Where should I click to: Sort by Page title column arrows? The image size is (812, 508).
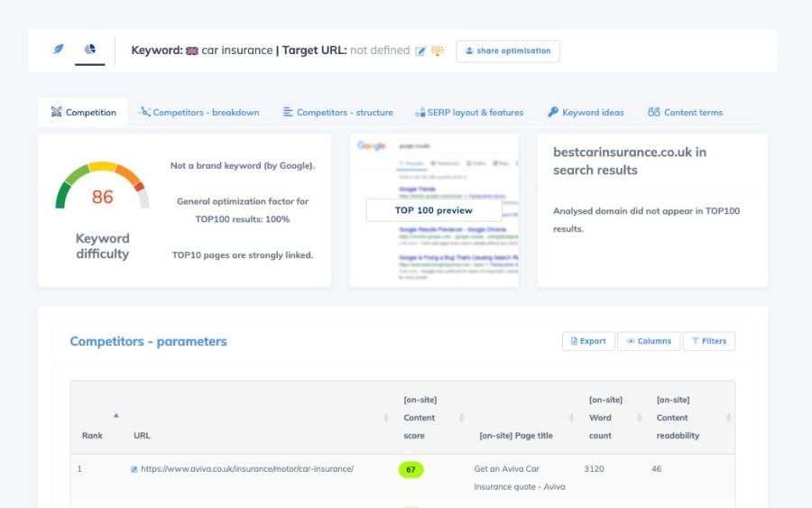(x=572, y=418)
